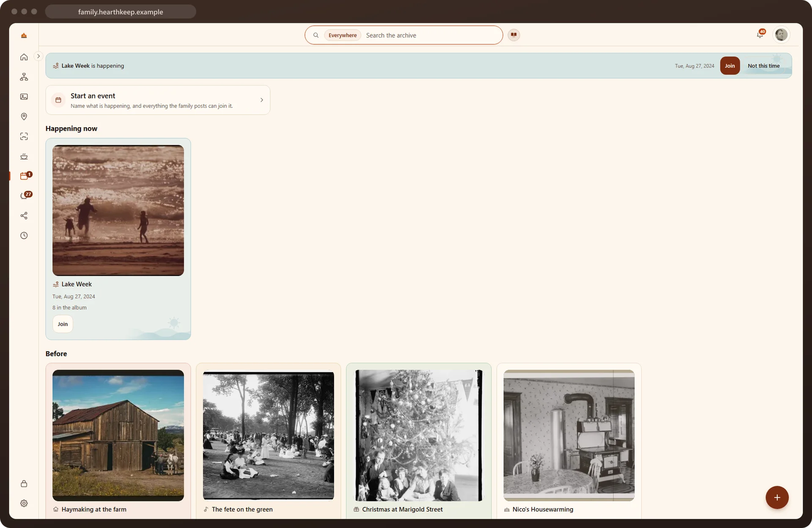Open the sidebar icon with 27 badge
The image size is (812, 528).
coord(24,196)
